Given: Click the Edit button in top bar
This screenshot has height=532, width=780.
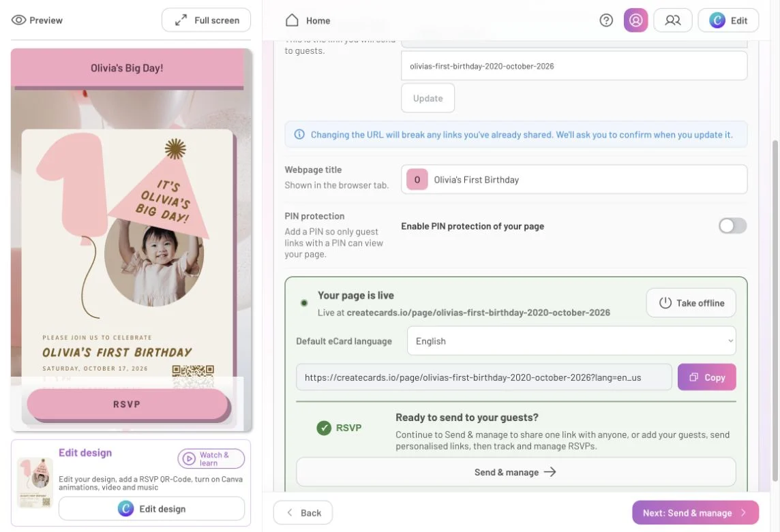Looking at the screenshot, I should tap(728, 20).
